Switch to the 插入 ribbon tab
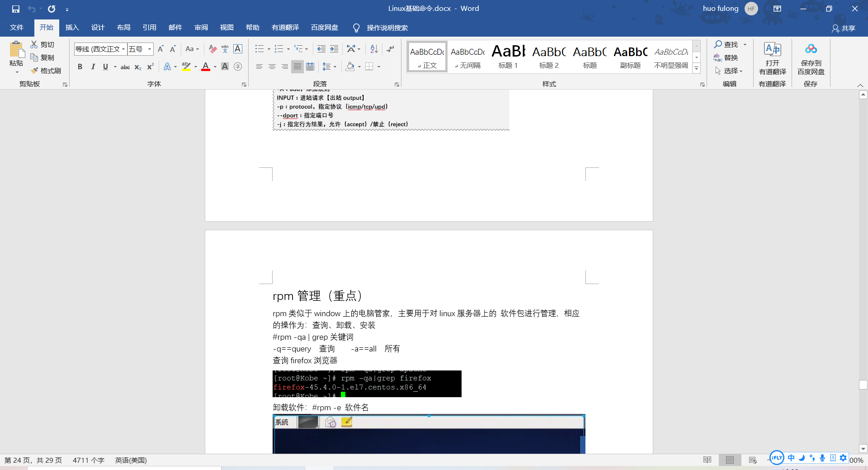 pyautogui.click(x=72, y=28)
